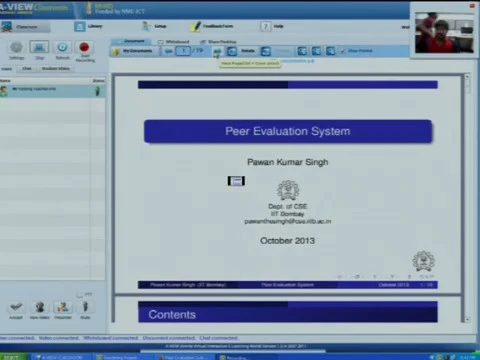Click the second zoom icon in document toolbar
The height and width of the screenshot is (360, 480).
pyautogui.click(x=317, y=51)
